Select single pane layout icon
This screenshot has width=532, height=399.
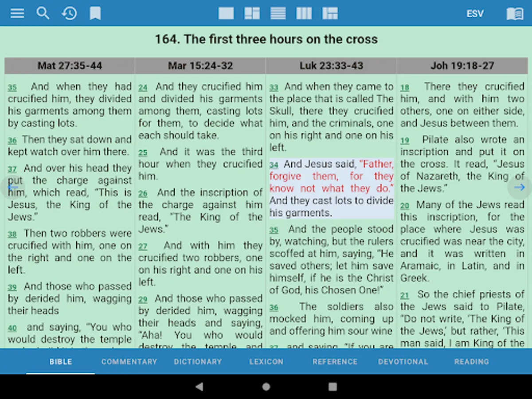click(226, 13)
